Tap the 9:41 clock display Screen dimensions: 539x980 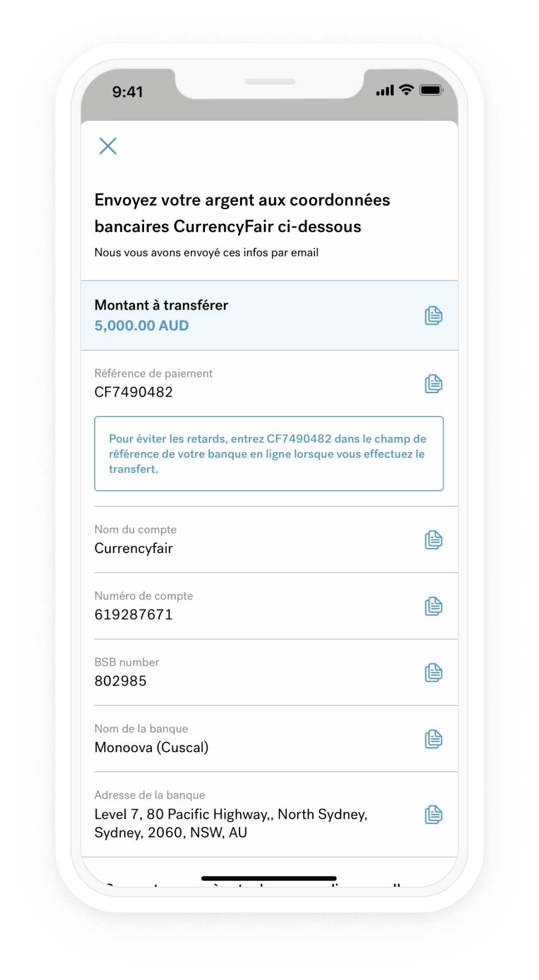point(127,91)
